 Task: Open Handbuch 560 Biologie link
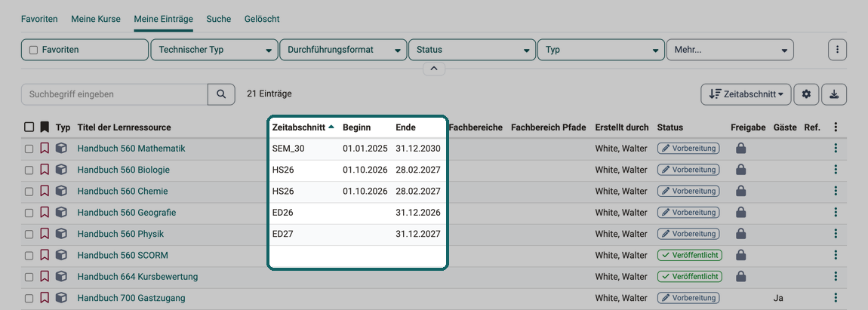pyautogui.click(x=124, y=170)
